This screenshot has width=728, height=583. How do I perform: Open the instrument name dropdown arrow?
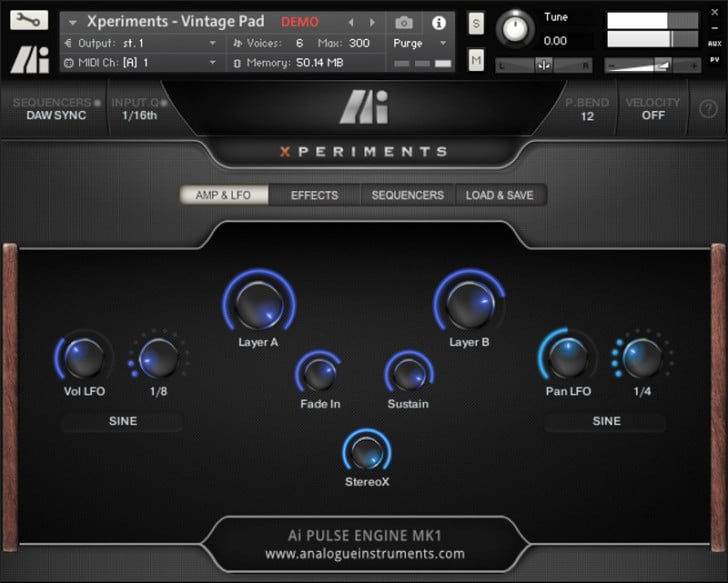click(72, 22)
